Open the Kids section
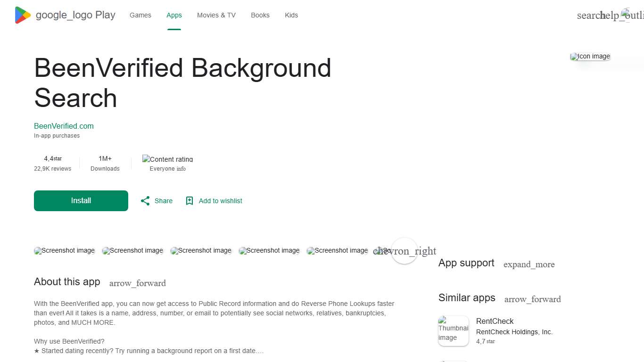 (x=291, y=15)
